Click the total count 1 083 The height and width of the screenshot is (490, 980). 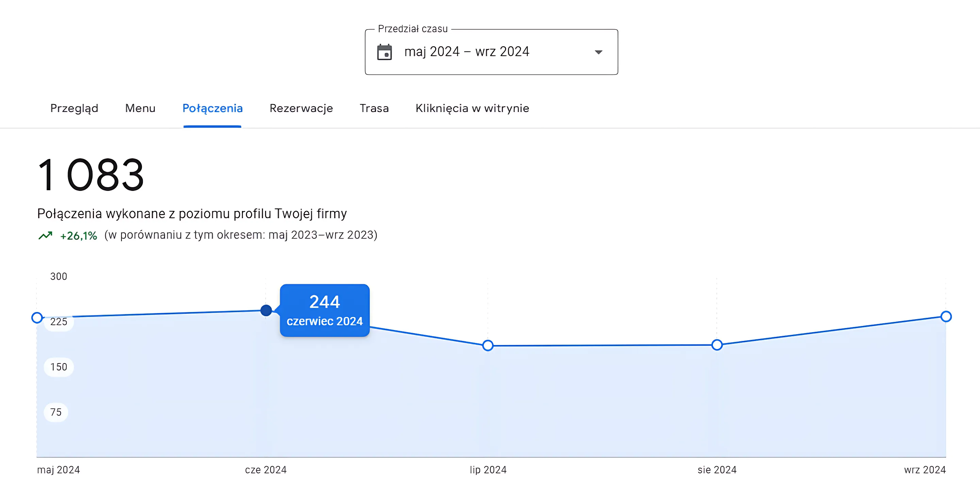point(91,175)
